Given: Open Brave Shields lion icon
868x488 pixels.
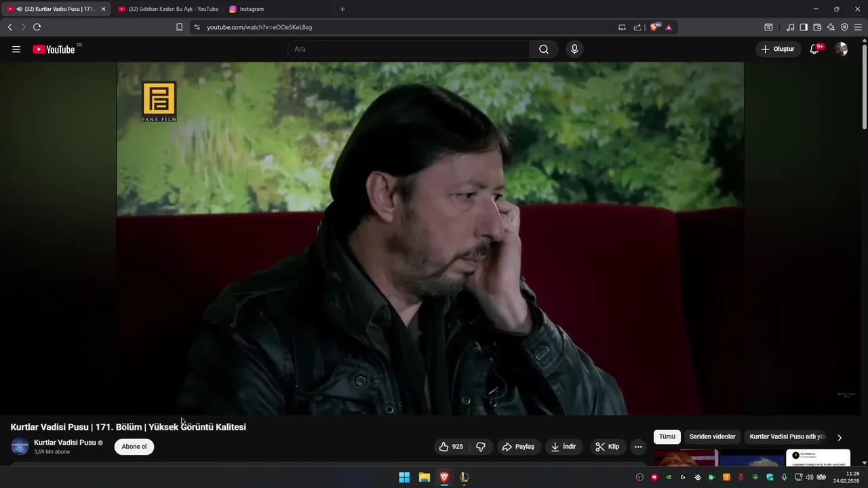Looking at the screenshot, I should [x=654, y=27].
